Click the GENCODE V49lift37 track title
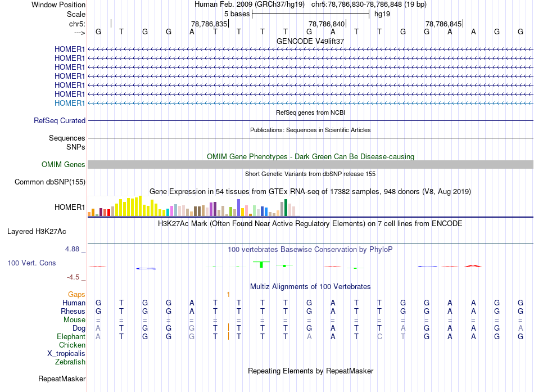This screenshot has width=534, height=392. 310,42
